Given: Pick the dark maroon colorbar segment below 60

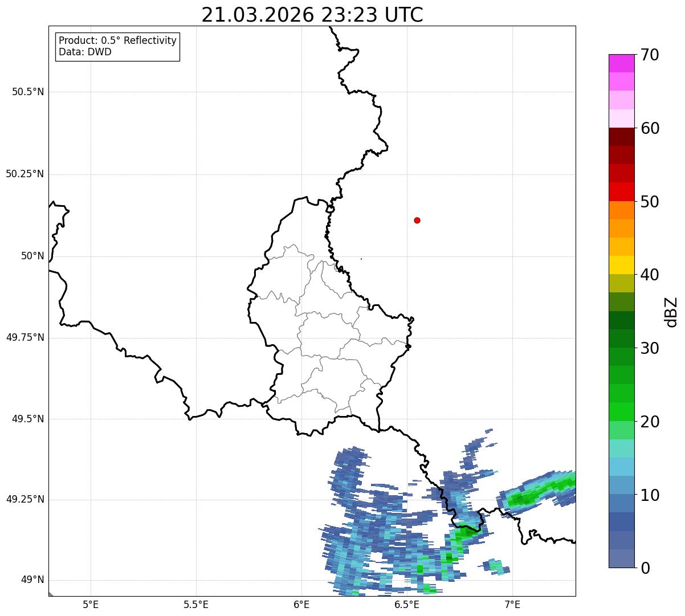Looking at the screenshot, I should click(x=621, y=137).
